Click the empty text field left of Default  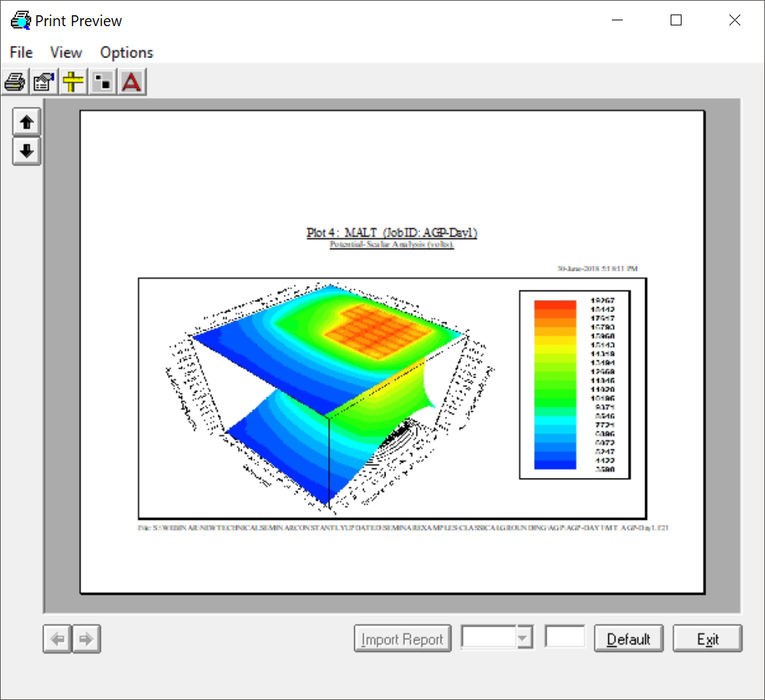565,638
